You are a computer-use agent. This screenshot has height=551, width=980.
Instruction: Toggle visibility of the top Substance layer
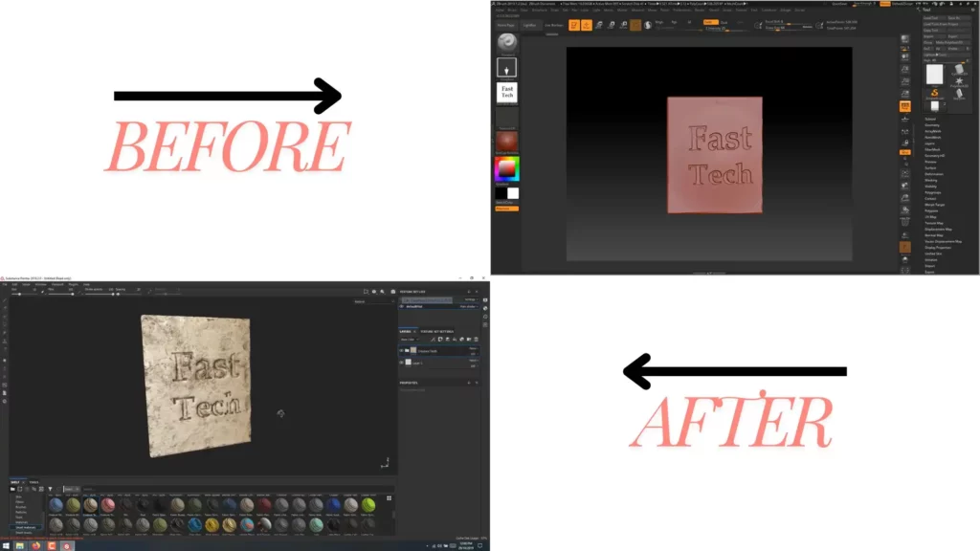(x=402, y=351)
